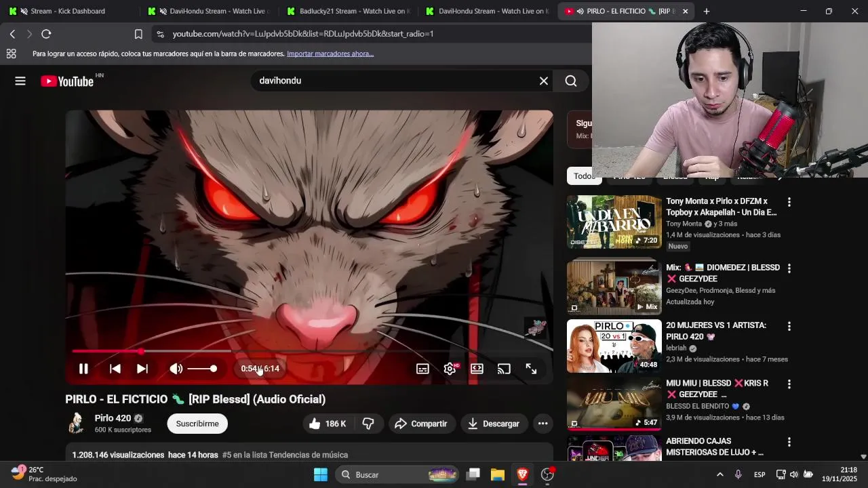The image size is (868, 488).
Task: Like the video (186 K)
Action: [328, 424]
